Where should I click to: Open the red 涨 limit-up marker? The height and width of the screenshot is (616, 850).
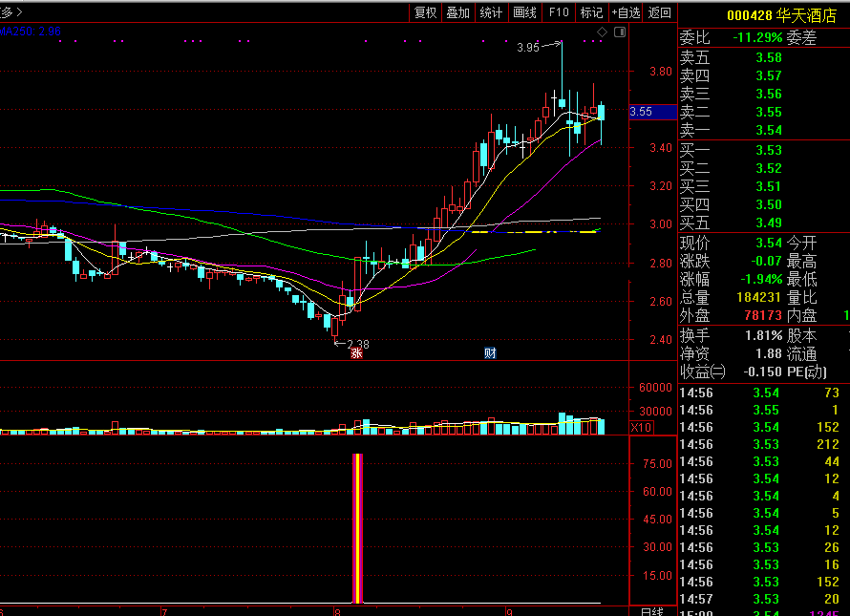pos(356,353)
